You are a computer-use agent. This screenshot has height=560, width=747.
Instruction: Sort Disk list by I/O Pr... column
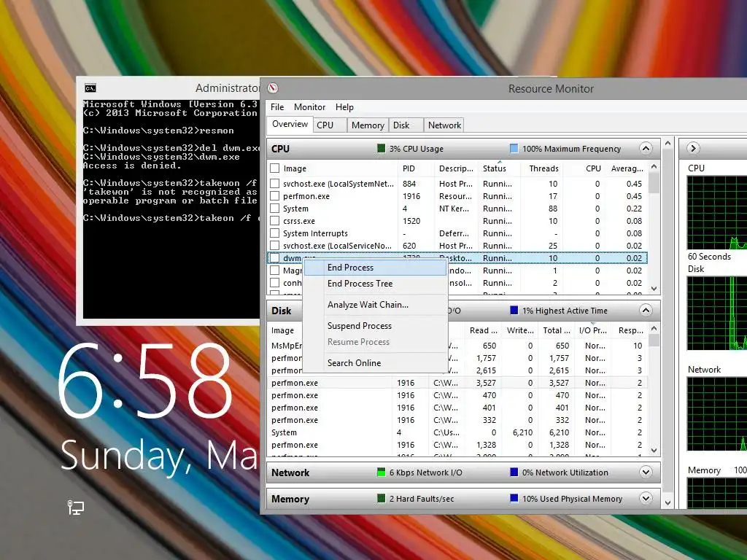click(x=592, y=330)
